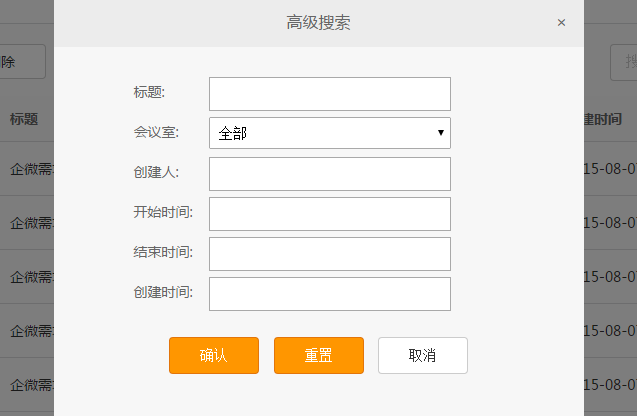
Task: Click the 结束时间 label
Action: [x=163, y=252]
